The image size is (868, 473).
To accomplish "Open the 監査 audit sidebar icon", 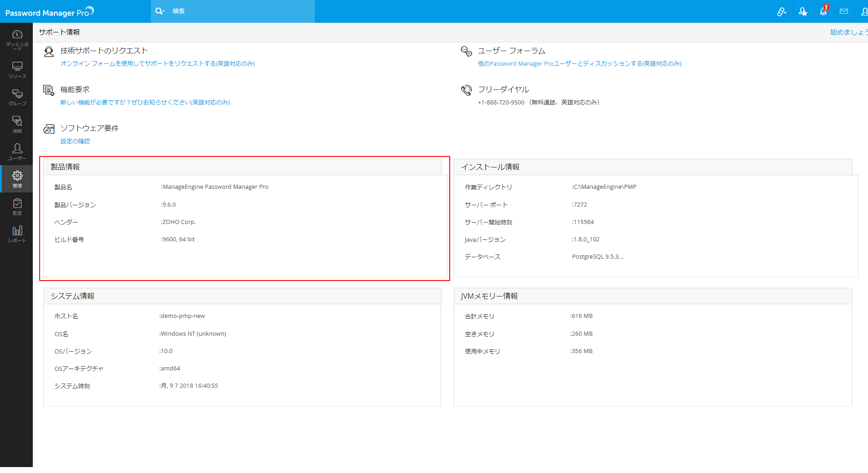I will 17,206.
